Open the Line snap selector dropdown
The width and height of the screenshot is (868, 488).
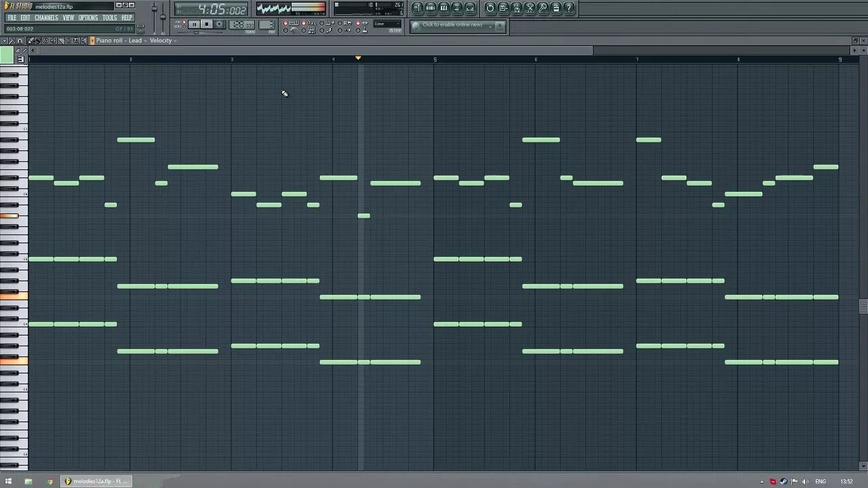tap(387, 24)
